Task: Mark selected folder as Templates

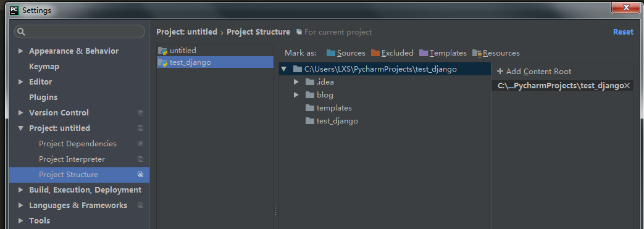Action: pos(443,53)
